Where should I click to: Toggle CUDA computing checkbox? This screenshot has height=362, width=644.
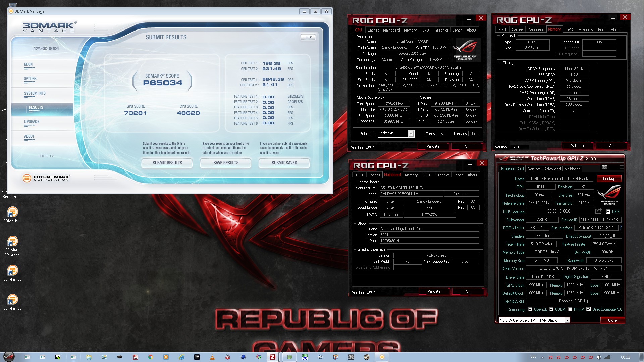point(551,309)
